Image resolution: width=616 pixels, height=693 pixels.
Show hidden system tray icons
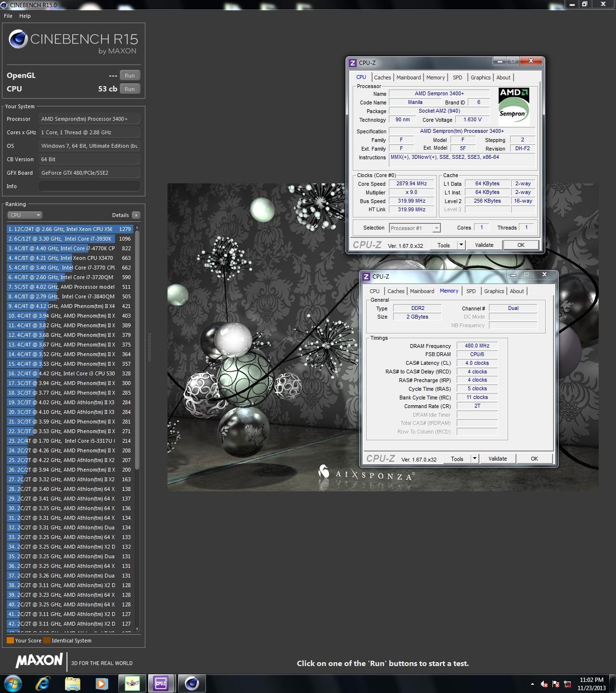pyautogui.click(x=532, y=684)
